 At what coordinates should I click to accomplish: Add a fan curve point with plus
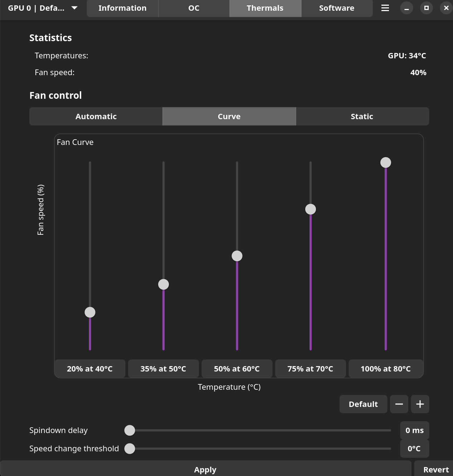pyautogui.click(x=420, y=404)
